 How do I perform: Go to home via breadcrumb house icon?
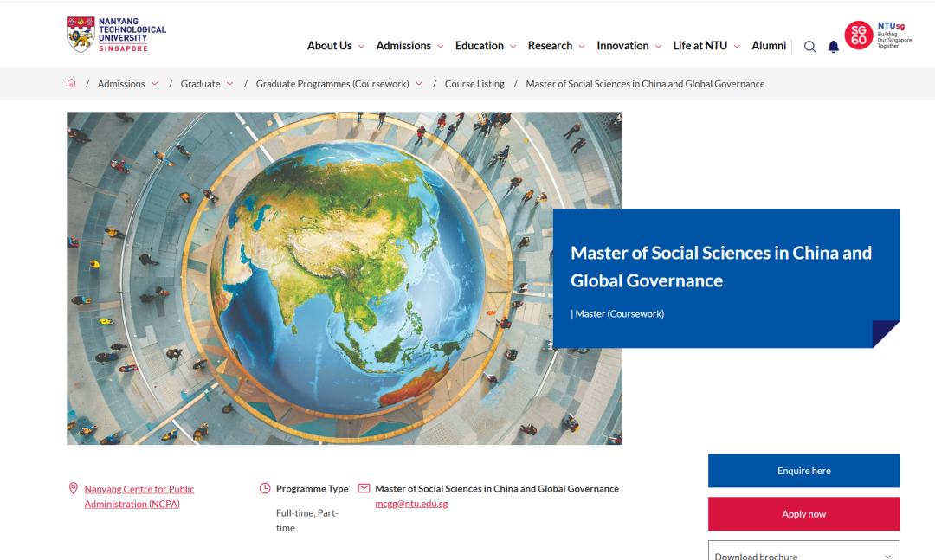coord(71,84)
